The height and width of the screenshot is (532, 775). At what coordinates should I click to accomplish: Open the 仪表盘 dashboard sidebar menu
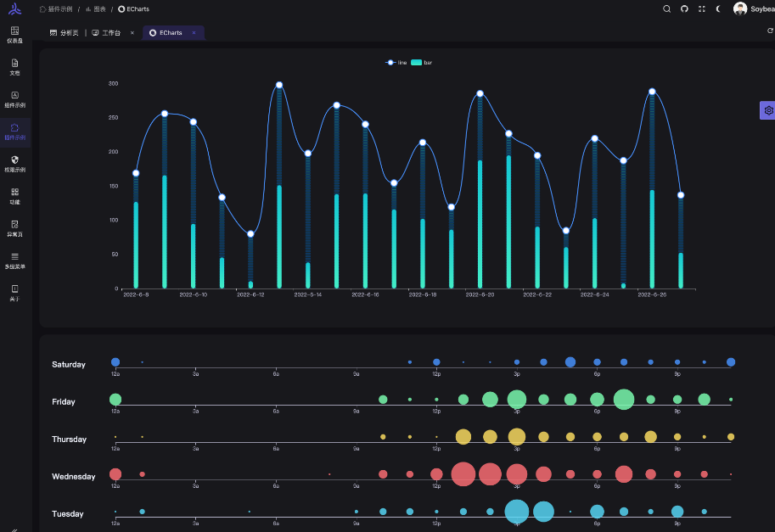(x=14, y=35)
